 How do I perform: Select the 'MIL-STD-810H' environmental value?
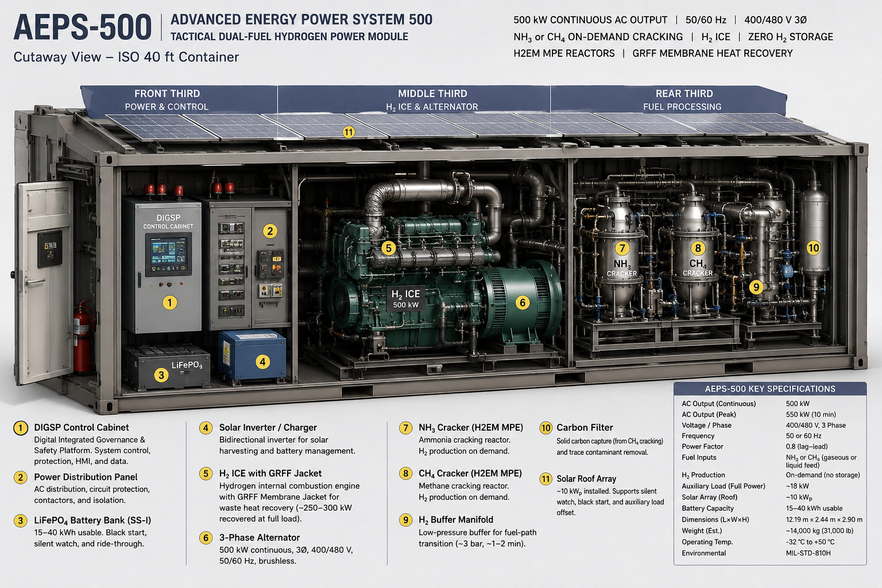[x=808, y=554]
